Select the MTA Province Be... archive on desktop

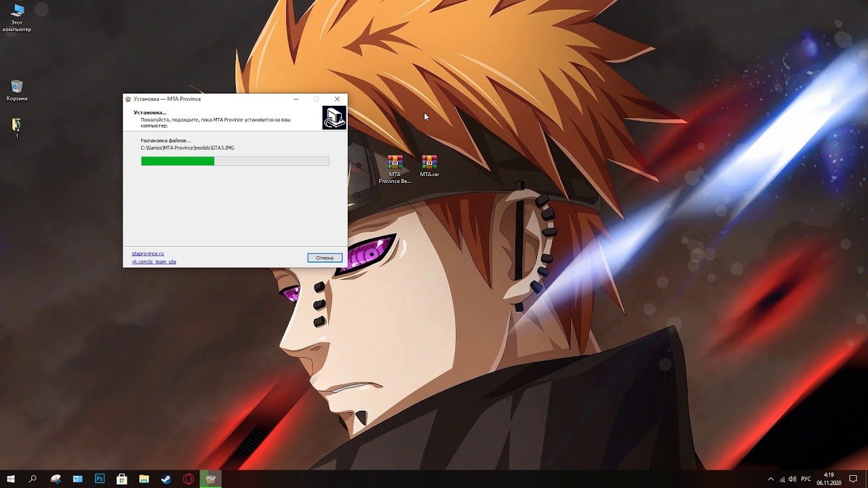[395, 169]
